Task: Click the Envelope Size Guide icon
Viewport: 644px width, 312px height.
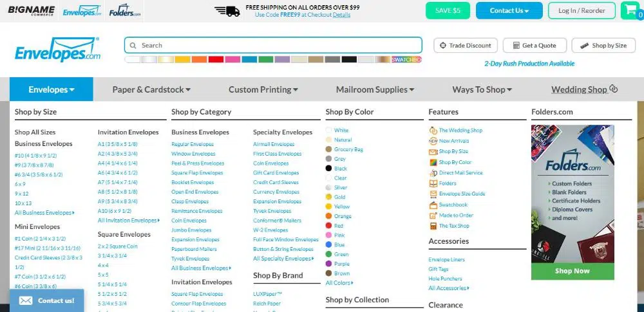Action: [433, 194]
